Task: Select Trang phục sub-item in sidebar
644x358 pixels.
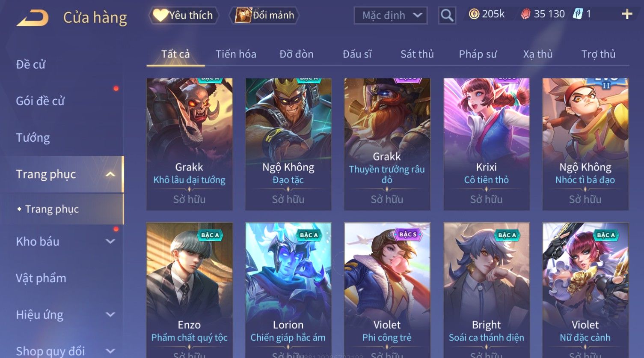Action: [52, 209]
